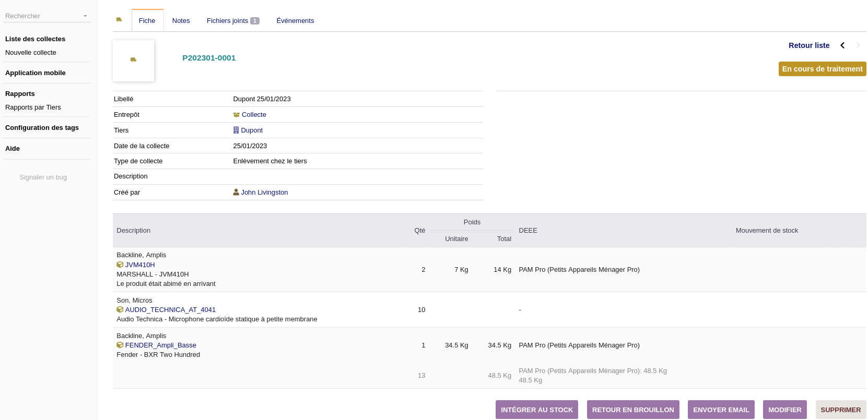This screenshot has width=868, height=420.
Task: Click 'Le produit était abimé en arrivant' note
Action: [166, 284]
